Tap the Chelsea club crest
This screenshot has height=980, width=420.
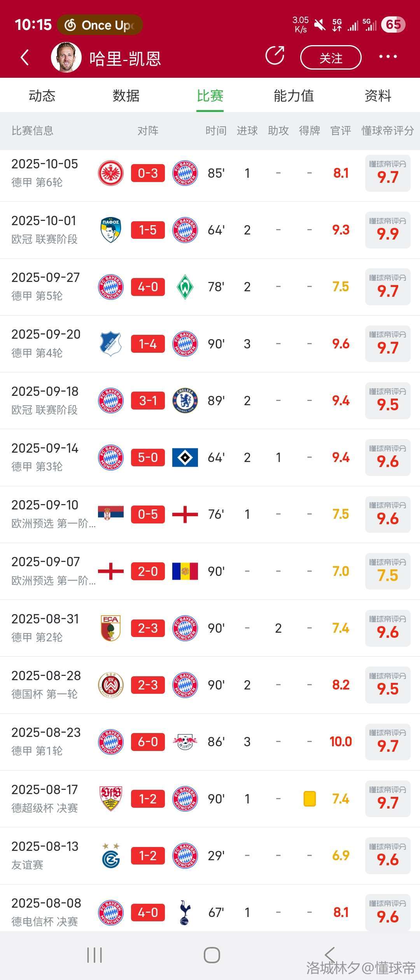pyautogui.click(x=185, y=401)
